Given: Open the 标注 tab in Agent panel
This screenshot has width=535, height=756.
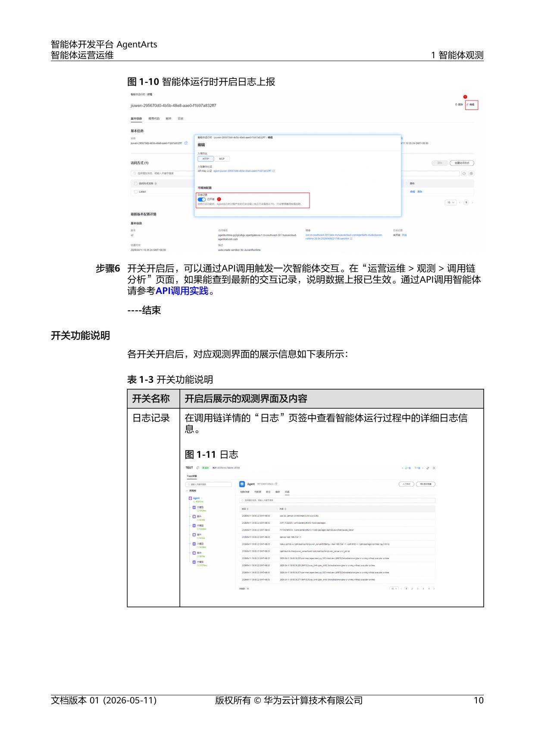Looking at the screenshot, I should pos(268,492).
